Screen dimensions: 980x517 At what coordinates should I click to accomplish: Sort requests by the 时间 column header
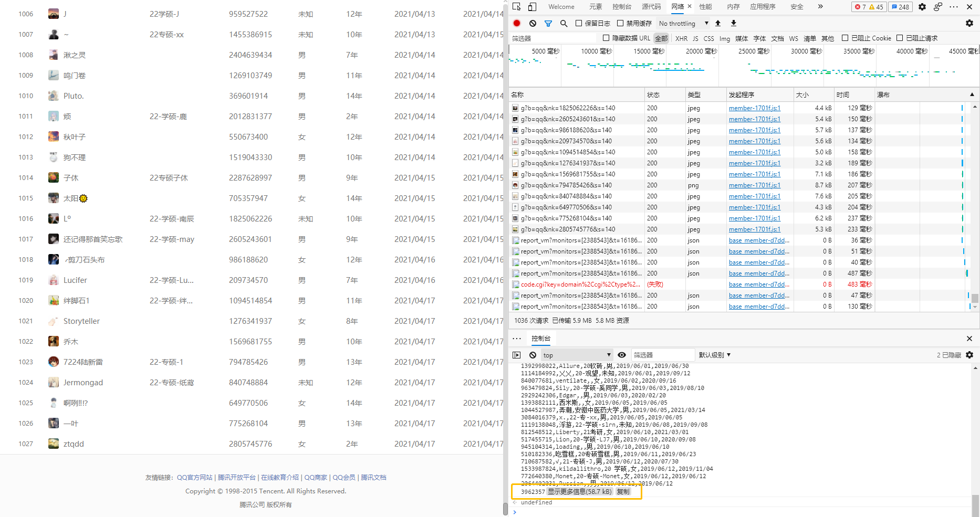click(854, 94)
